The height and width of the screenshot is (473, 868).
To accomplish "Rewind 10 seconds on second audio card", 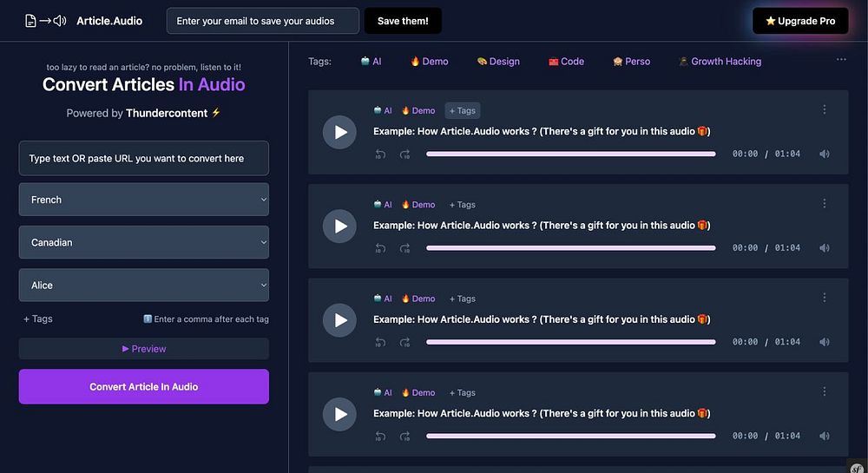I will [x=380, y=248].
